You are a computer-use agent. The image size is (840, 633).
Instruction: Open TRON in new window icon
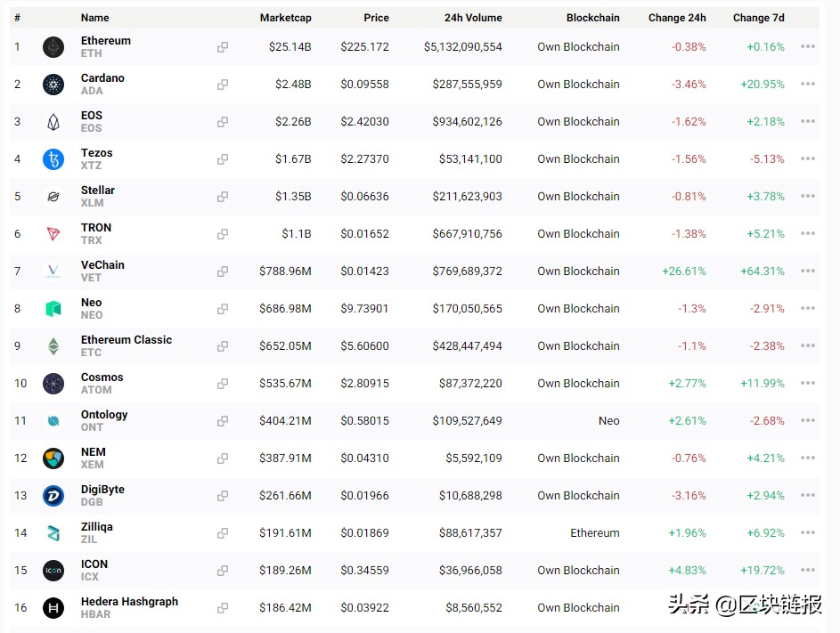[x=223, y=234]
